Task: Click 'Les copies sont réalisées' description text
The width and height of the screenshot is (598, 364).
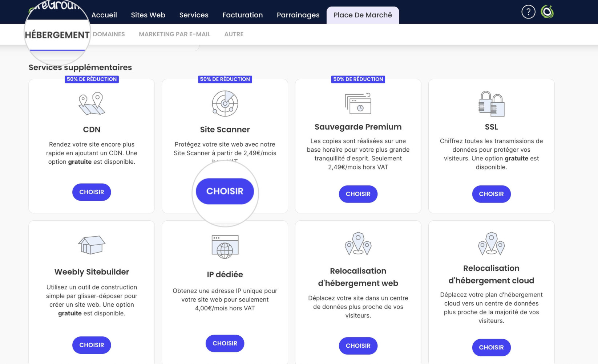Action: pyautogui.click(x=358, y=154)
